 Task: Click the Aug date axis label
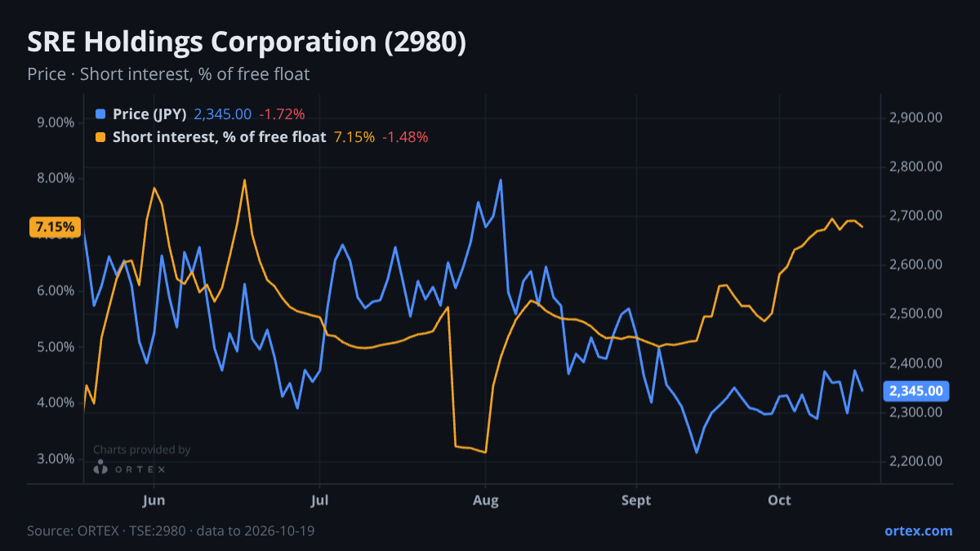tap(486, 500)
